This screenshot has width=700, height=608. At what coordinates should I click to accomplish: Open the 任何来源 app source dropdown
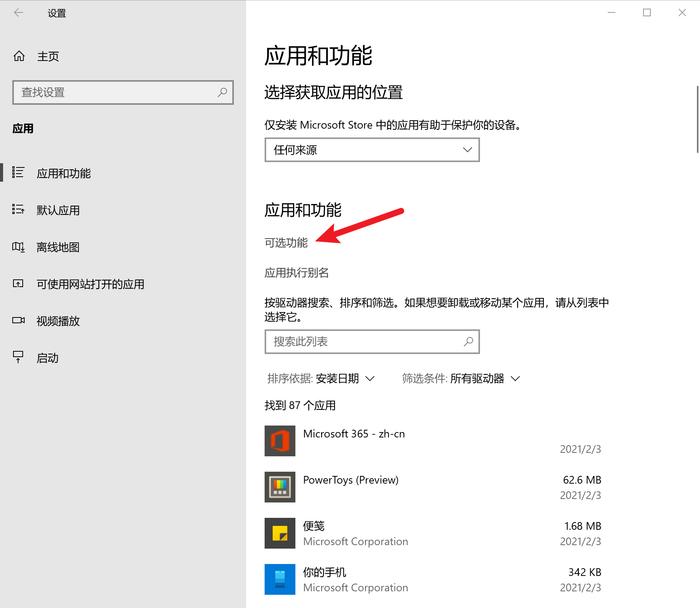click(372, 150)
